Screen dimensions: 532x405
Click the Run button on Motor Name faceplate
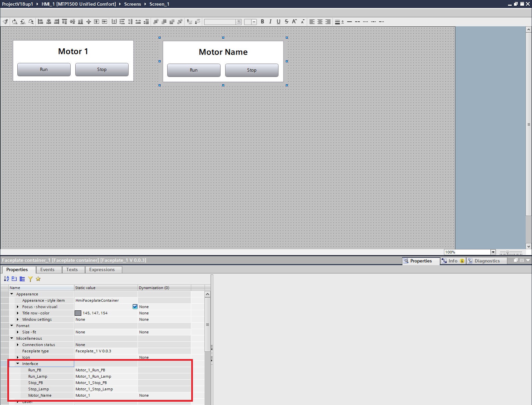coord(194,70)
